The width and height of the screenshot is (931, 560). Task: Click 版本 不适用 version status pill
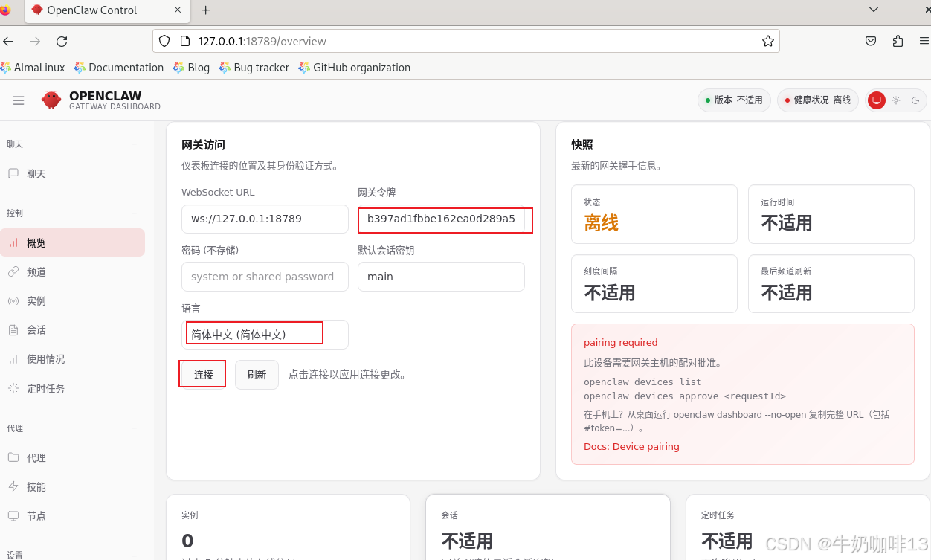[734, 100]
